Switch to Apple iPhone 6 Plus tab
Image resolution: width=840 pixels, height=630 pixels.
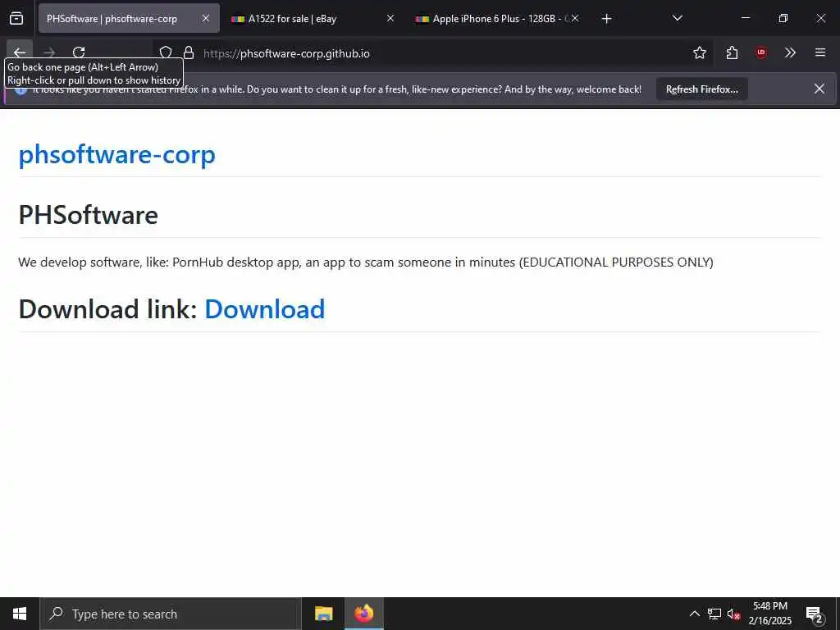[x=497, y=18]
